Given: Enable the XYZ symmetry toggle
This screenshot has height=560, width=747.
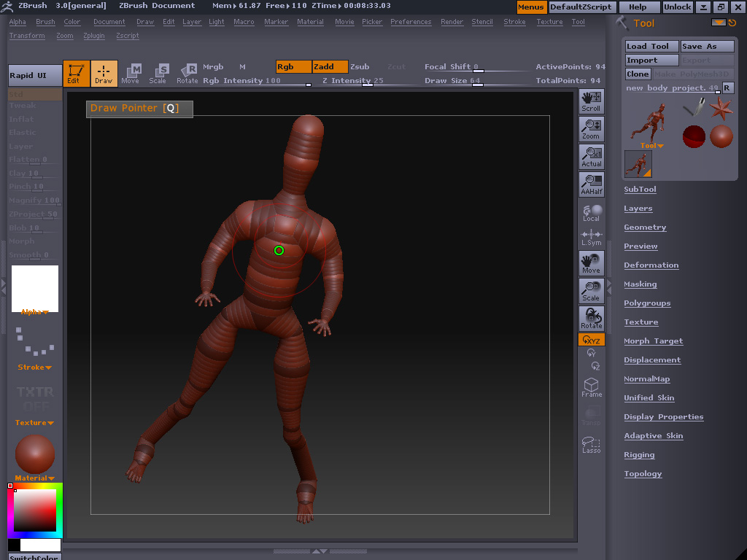Looking at the screenshot, I should tap(591, 338).
